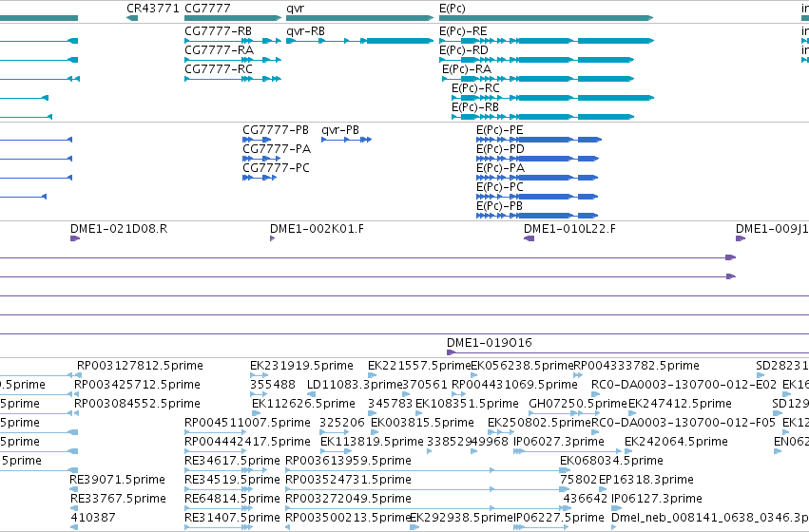This screenshot has width=809, height=532.
Task: Select EST RP003272049.5prime
Action: pyautogui.click(x=348, y=499)
